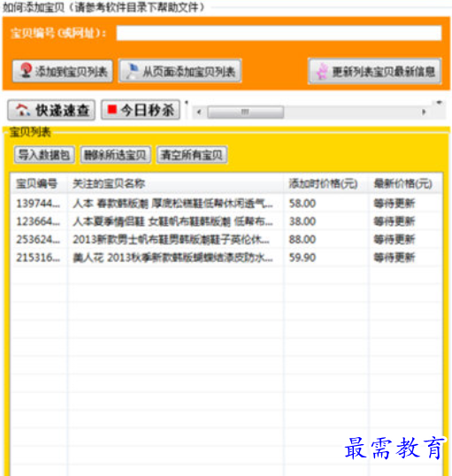Click 等待更新 in the 38.00 row
Image resolution: width=452 pixels, height=476 pixels.
[x=394, y=221]
